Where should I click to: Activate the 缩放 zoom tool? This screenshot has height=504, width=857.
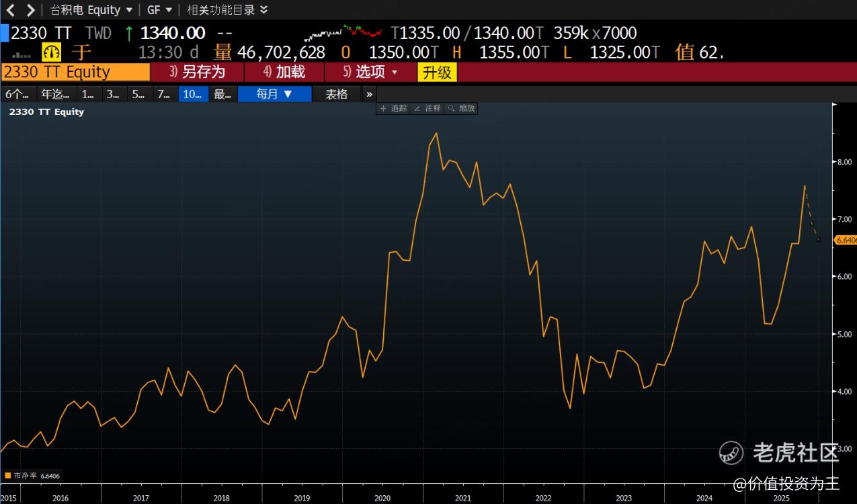point(461,108)
